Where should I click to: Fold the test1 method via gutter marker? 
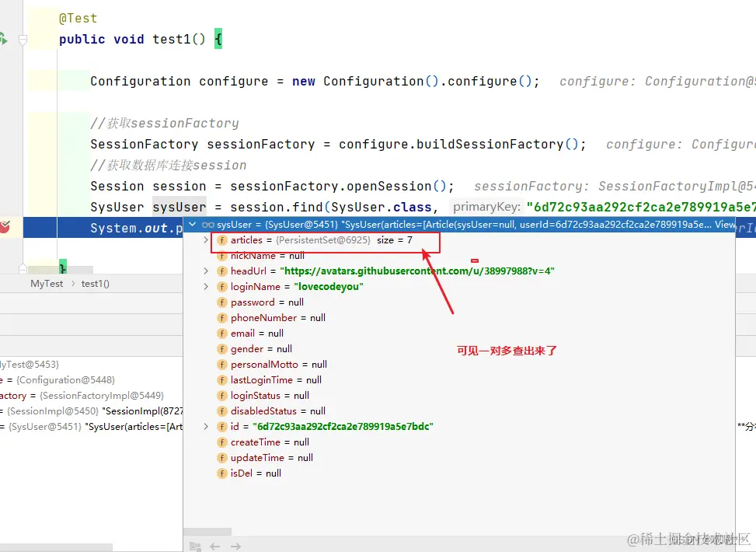[23, 40]
